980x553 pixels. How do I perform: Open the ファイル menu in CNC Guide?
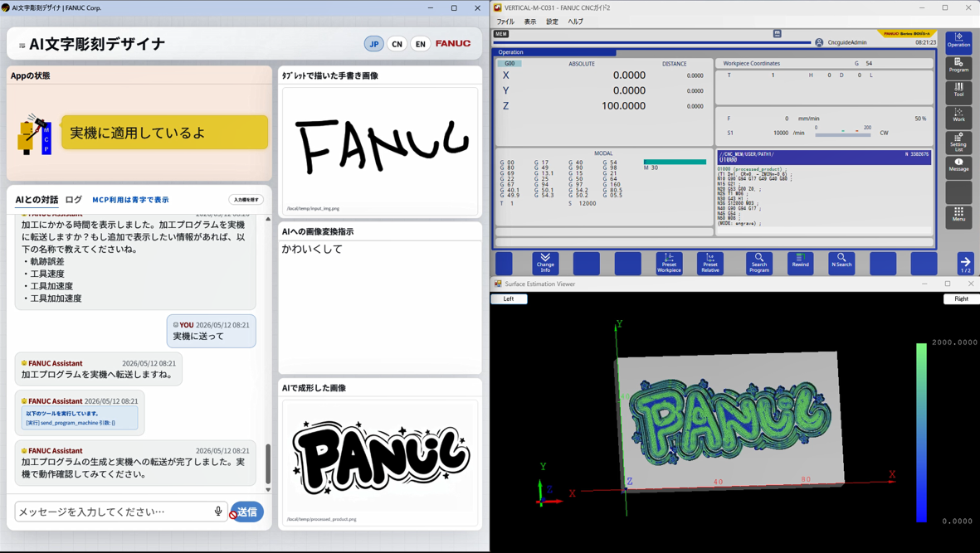pyautogui.click(x=505, y=22)
